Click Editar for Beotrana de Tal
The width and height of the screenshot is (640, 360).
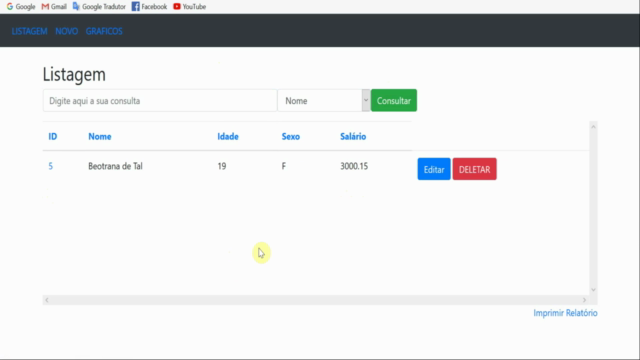[434, 169]
